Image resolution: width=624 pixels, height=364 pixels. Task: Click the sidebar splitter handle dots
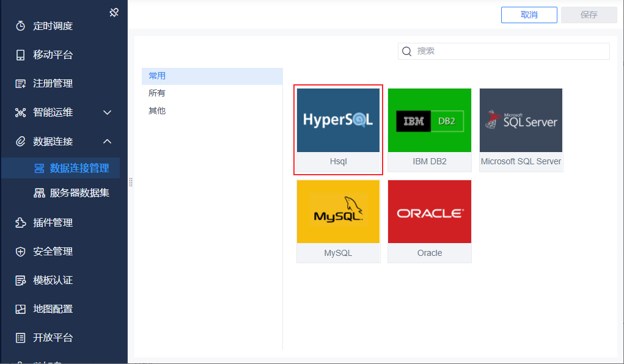coord(131,182)
